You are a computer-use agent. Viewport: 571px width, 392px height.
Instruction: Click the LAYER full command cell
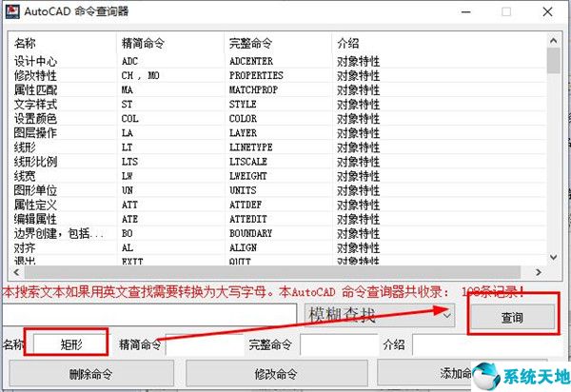pos(243,133)
